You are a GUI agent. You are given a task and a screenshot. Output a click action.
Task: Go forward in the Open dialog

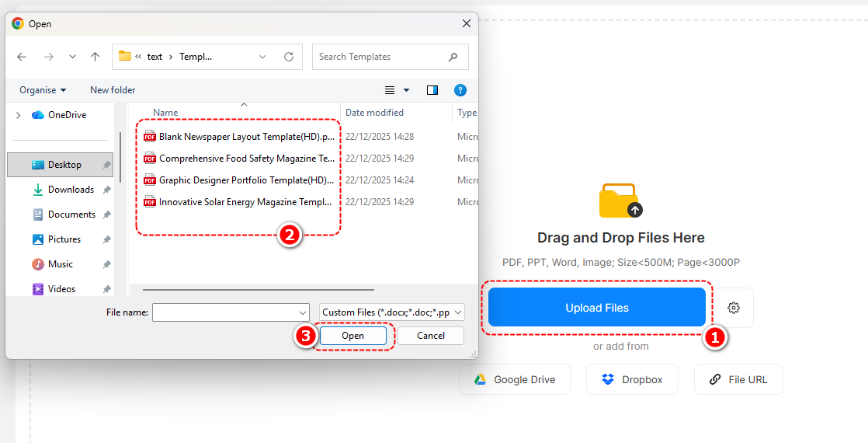tap(49, 57)
